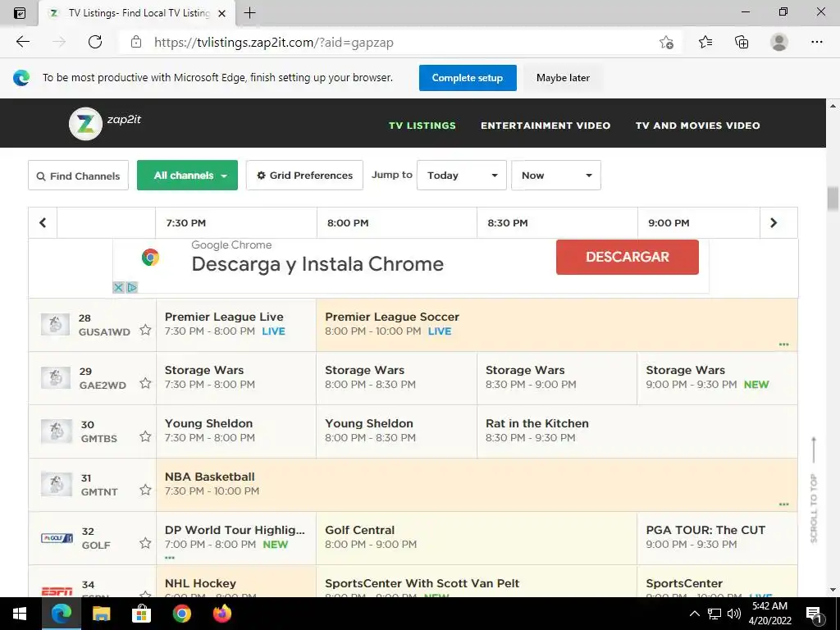Open the tab actions menu icon
This screenshot has height=630, width=840.
[20, 13]
